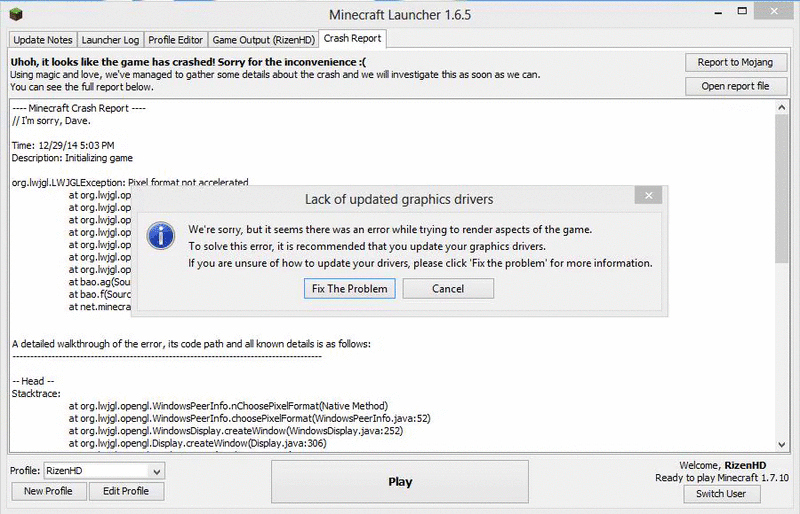Click the Display.java:306 stack line
Image resolution: width=800 pixels, height=514 pixels.
197,443
